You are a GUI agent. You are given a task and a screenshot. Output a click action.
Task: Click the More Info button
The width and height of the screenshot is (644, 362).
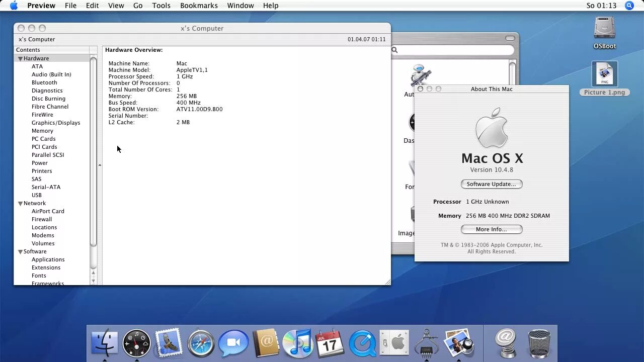(x=492, y=229)
